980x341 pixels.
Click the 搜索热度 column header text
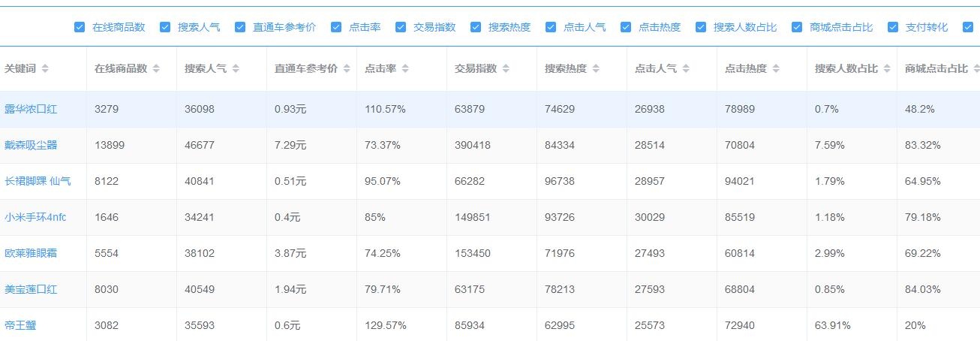[566, 68]
